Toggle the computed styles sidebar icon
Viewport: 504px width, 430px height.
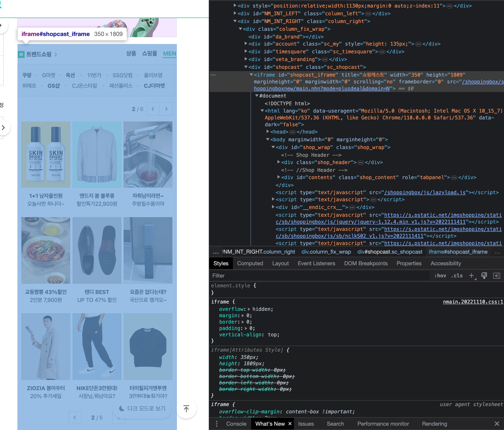496,276
